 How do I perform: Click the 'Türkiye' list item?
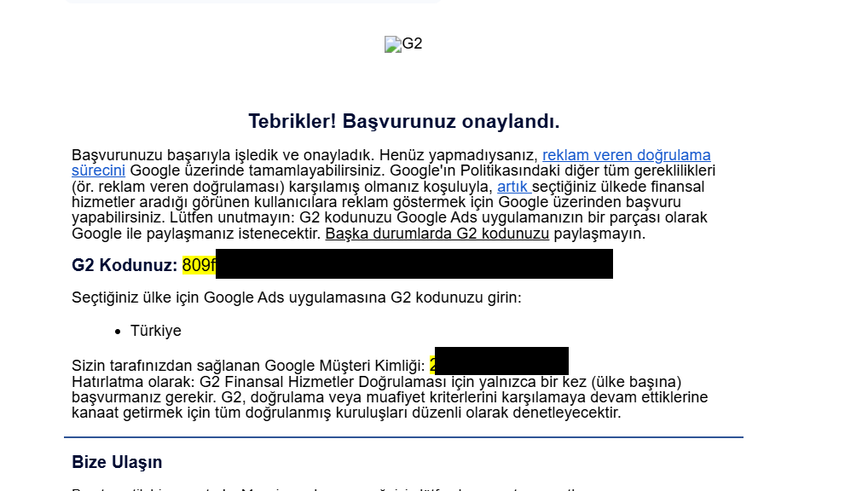[x=155, y=331]
